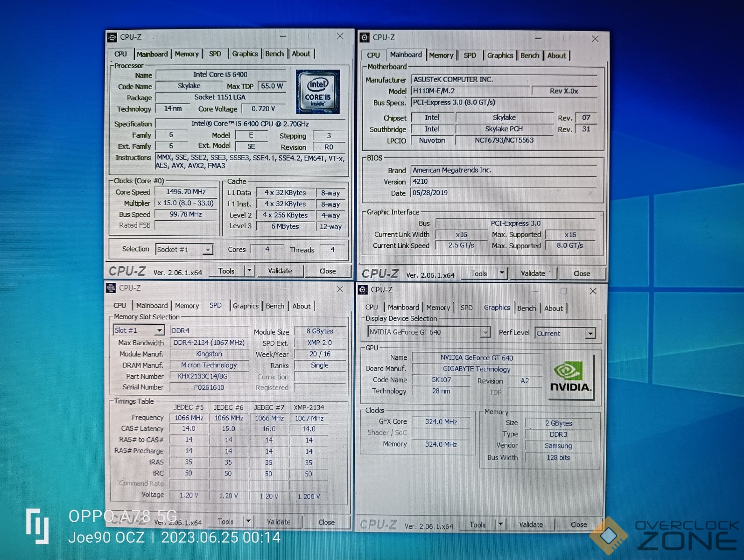Click the CPU-Z app icon in Graphics window title bar
This screenshot has height=560, width=744.
click(363, 290)
